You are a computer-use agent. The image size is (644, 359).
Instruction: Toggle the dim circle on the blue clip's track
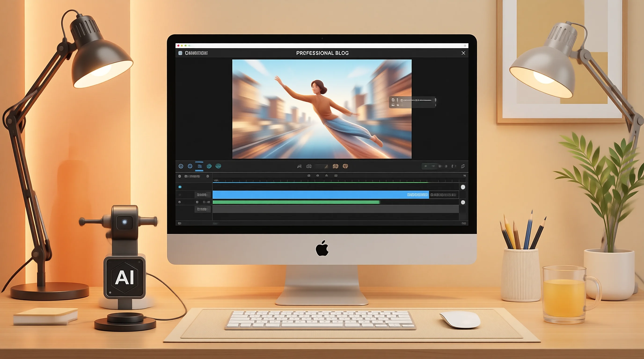click(x=180, y=195)
